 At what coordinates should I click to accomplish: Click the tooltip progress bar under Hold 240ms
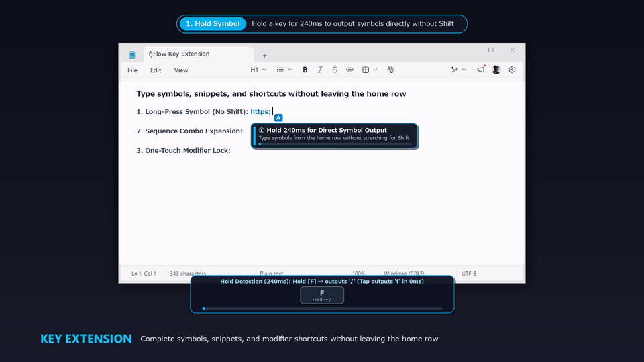tap(335, 144)
